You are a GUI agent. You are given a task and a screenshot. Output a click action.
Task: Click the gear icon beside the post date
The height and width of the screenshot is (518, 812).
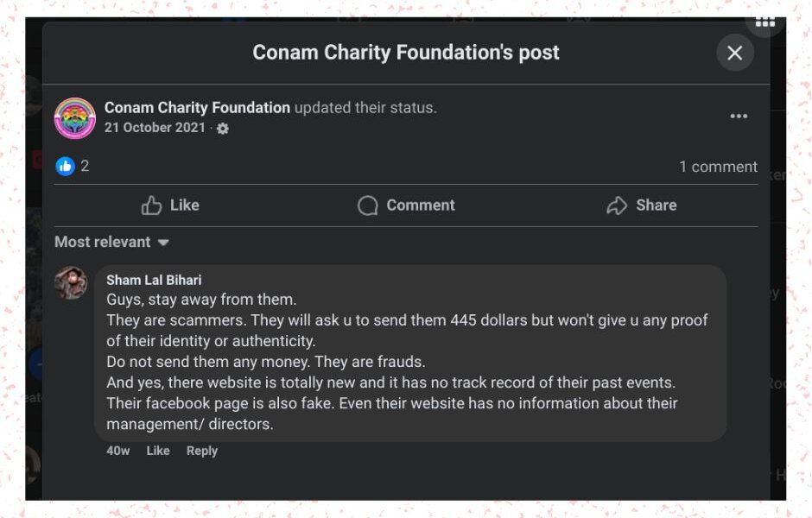click(223, 129)
